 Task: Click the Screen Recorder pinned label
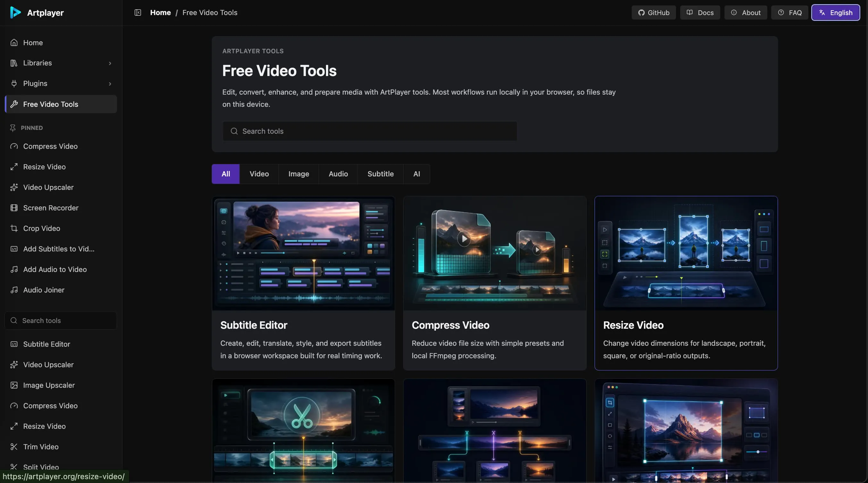pyautogui.click(x=51, y=208)
